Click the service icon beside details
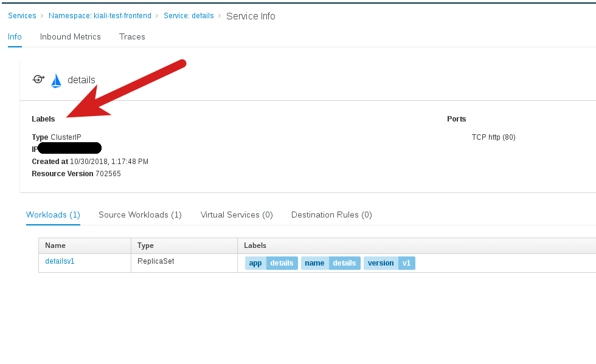The height and width of the screenshot is (364, 596). 38,79
